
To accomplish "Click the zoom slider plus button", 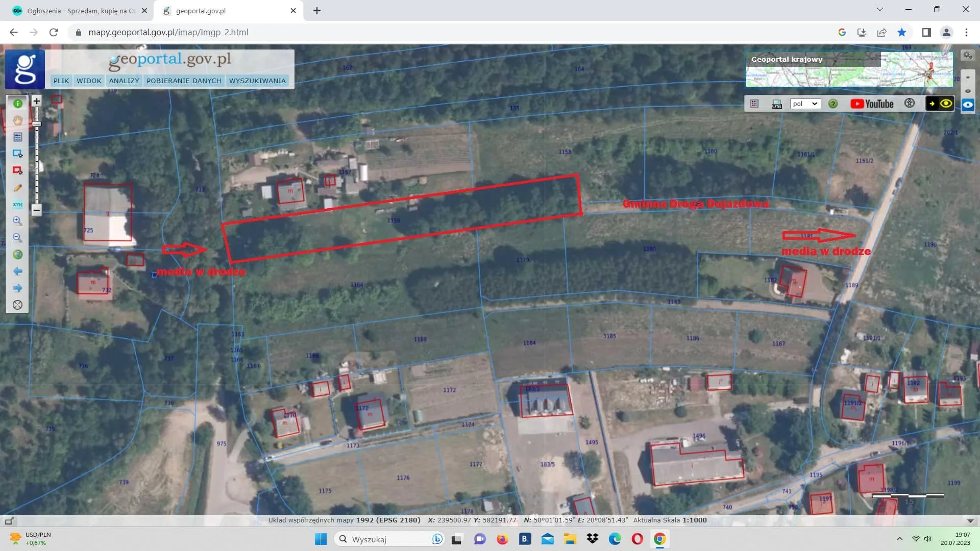I will point(36,101).
